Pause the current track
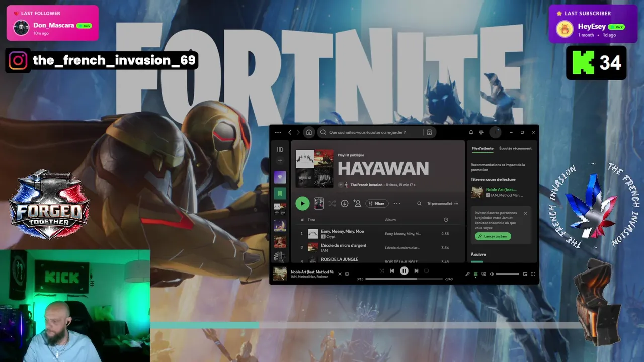 coord(404,270)
